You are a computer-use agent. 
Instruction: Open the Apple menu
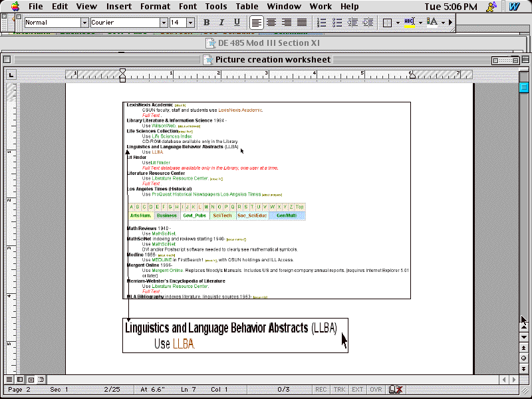click(x=15, y=6)
